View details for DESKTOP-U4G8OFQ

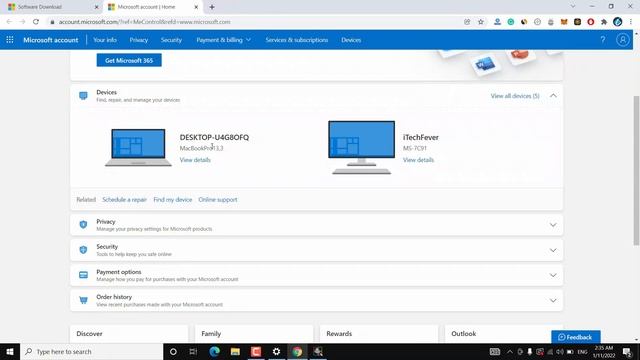click(x=195, y=160)
